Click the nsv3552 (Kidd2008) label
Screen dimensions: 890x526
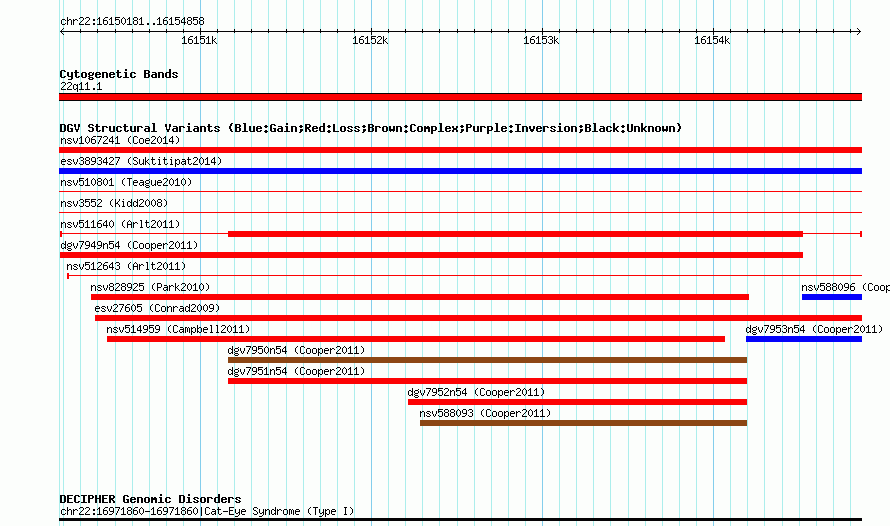114,203
